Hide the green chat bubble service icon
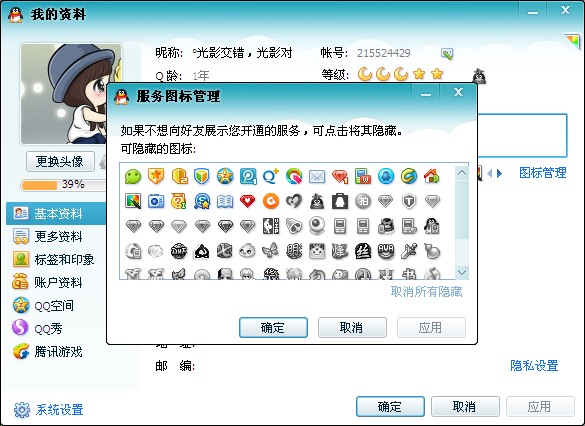 tap(133, 176)
